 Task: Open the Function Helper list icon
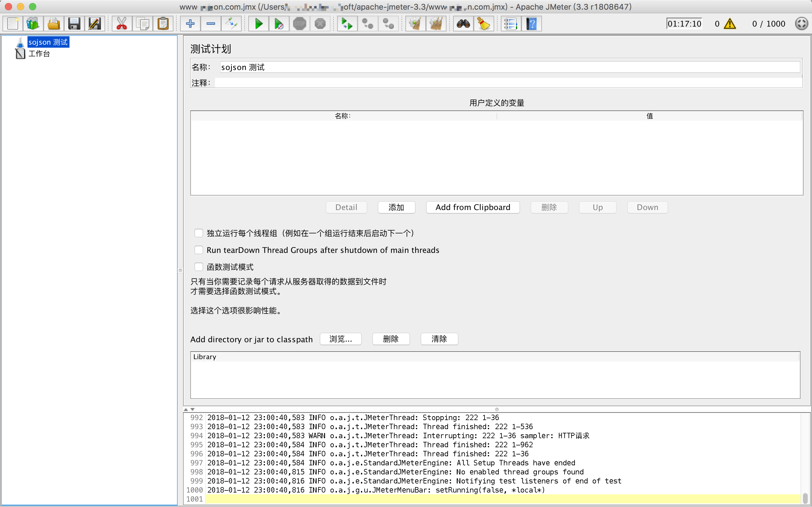(511, 24)
